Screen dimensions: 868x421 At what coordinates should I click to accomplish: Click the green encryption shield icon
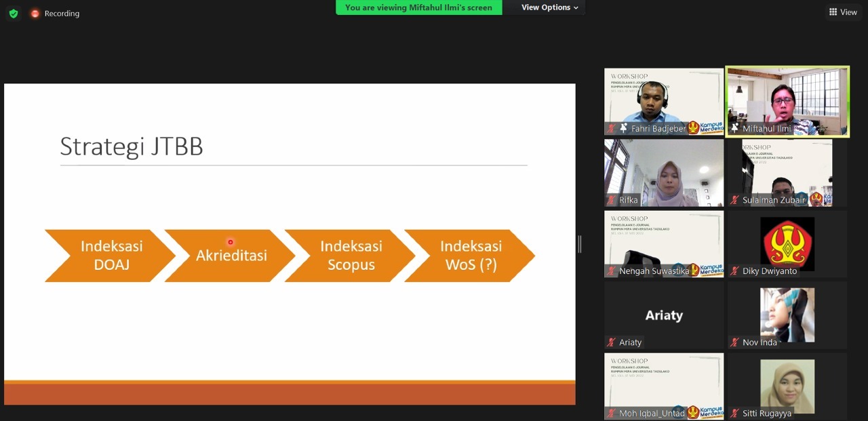pos(13,14)
